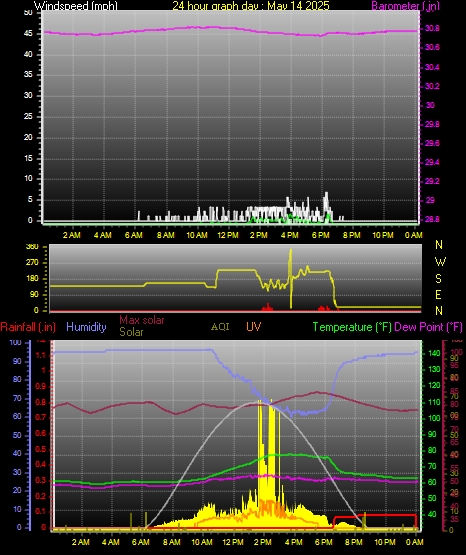Click the 30.6 barometer axis value

(432, 47)
